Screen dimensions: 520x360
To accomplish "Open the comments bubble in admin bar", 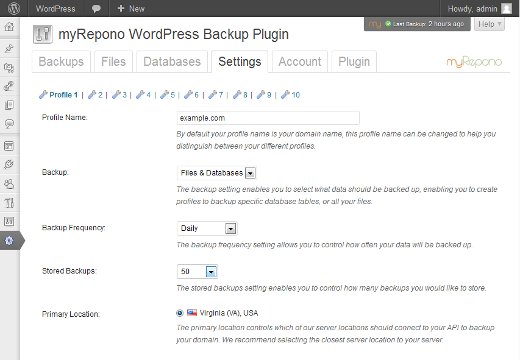I will pos(96,9).
